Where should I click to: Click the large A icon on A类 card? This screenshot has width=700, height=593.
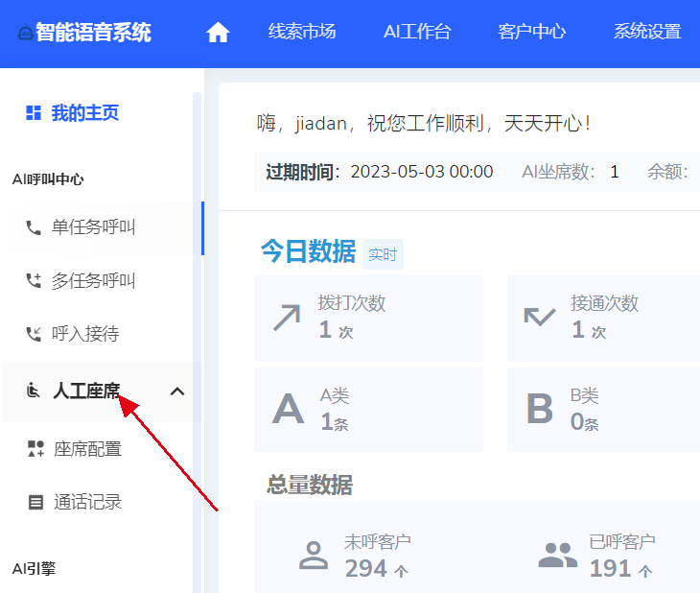tap(288, 409)
